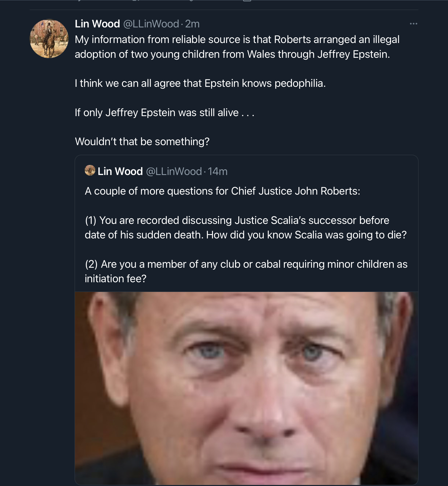Image resolution: width=448 pixels, height=486 pixels.
Task: Open the tweet via its 2m timestamp
Action: (192, 24)
